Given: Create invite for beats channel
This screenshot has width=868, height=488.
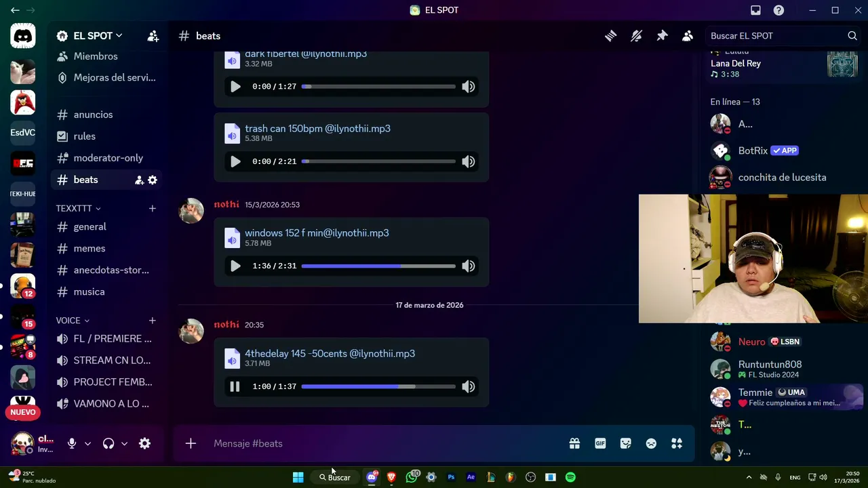Looking at the screenshot, I should click(139, 180).
